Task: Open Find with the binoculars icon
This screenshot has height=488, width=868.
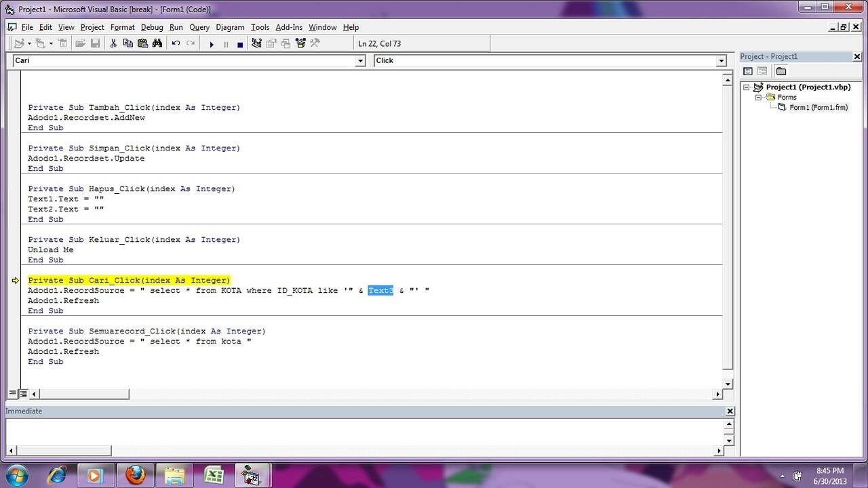Action: 157,43
